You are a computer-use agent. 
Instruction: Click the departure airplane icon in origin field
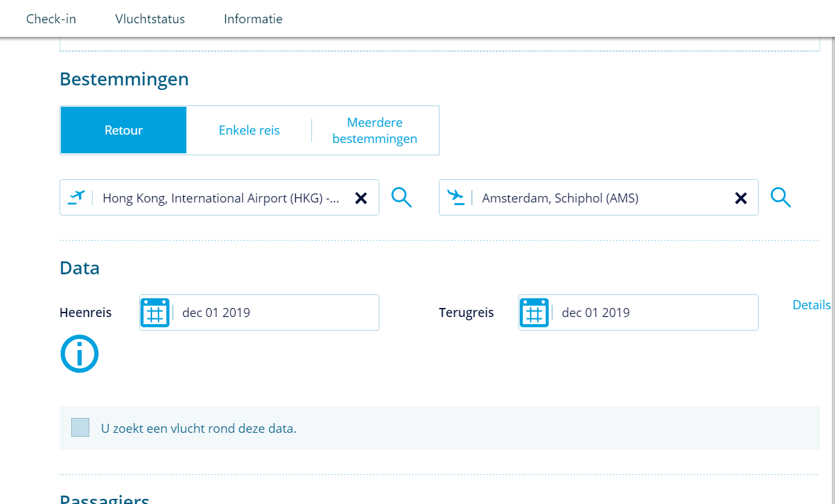pos(76,197)
